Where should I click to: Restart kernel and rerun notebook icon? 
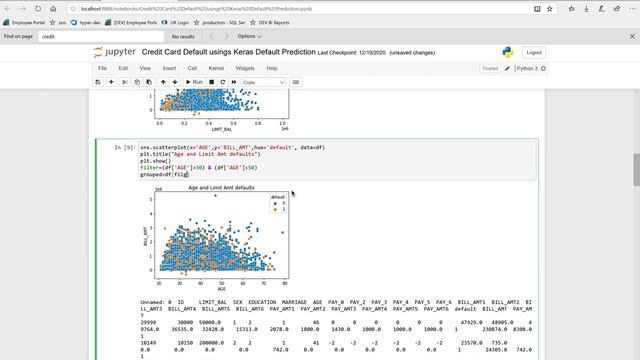[x=234, y=82]
